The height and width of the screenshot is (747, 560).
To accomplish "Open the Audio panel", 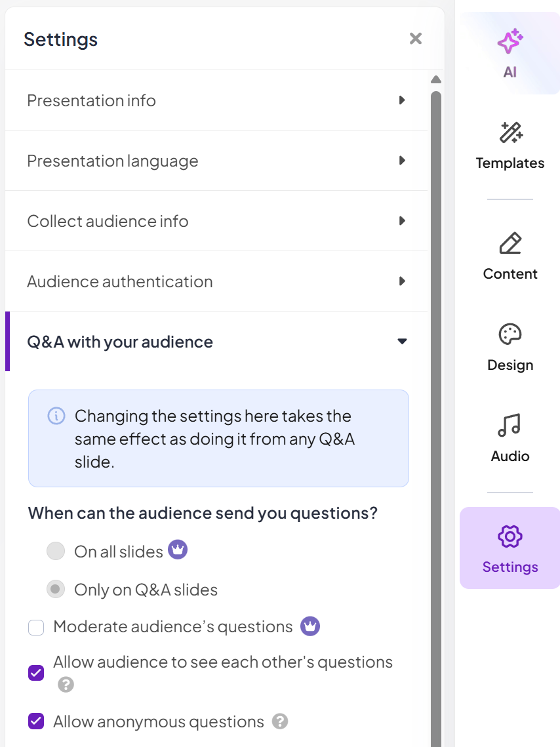I will pos(510,438).
